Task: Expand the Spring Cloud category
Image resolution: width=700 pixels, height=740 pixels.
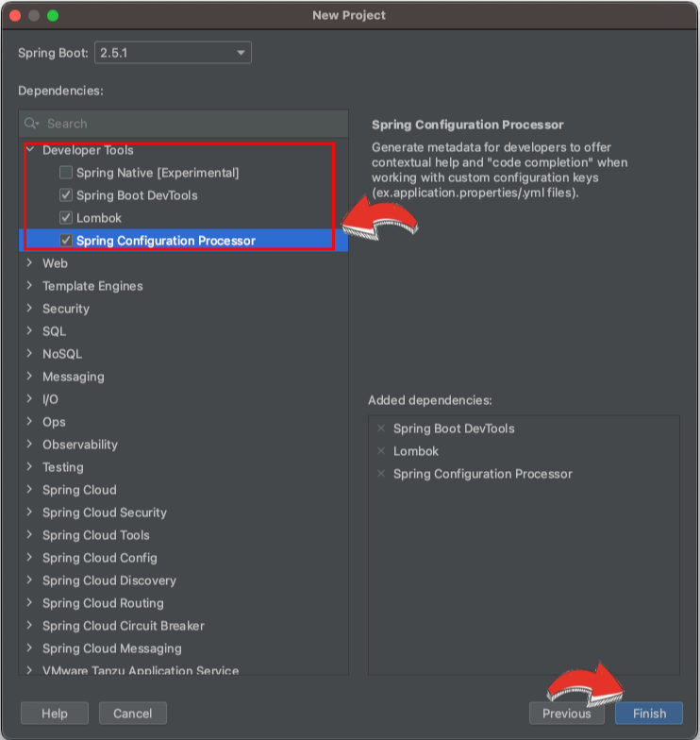Action: (x=30, y=489)
